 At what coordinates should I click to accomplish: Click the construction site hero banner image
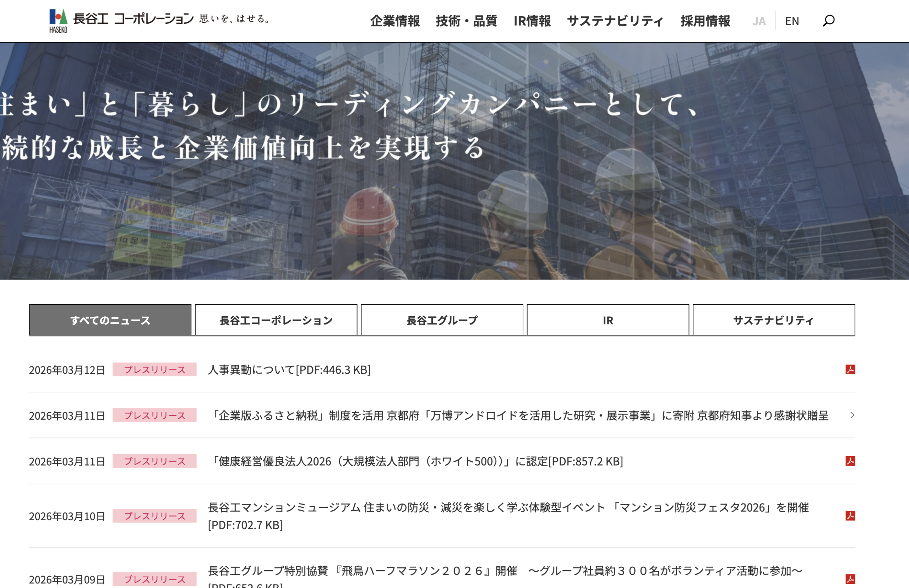(x=454, y=214)
